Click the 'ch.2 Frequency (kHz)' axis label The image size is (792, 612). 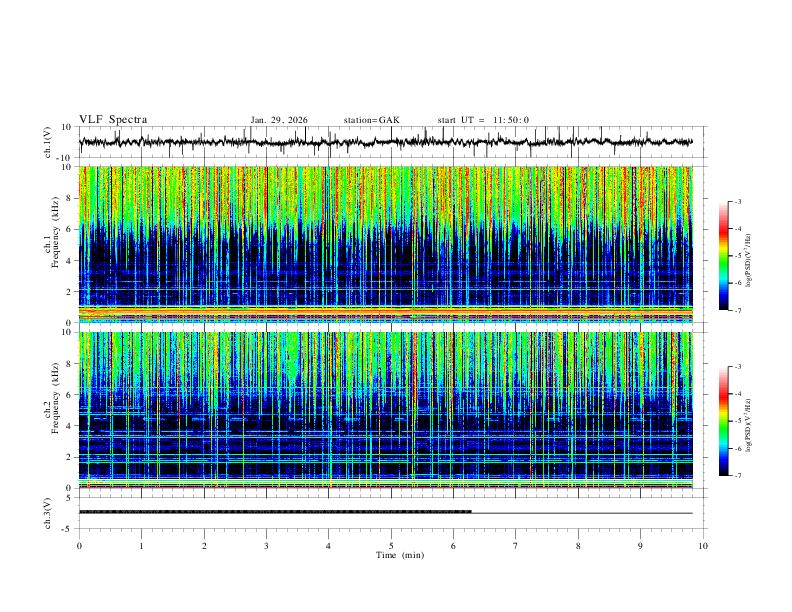click(x=52, y=399)
